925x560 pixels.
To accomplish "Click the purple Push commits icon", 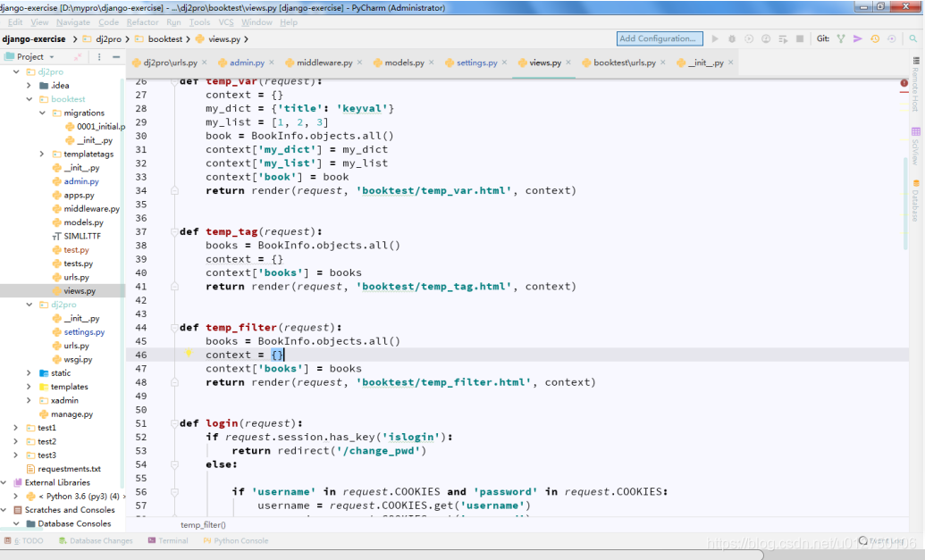I will click(x=858, y=39).
